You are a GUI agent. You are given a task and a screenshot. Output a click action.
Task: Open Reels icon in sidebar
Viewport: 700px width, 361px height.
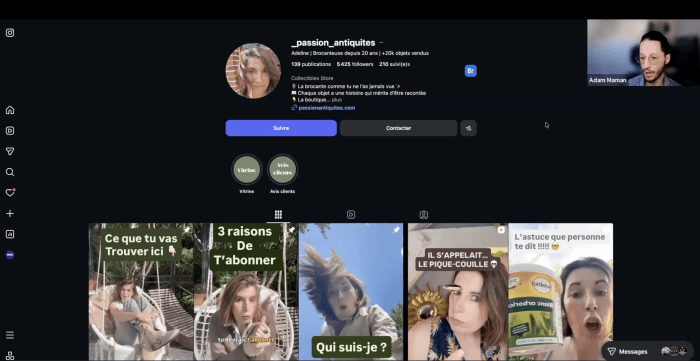point(10,131)
